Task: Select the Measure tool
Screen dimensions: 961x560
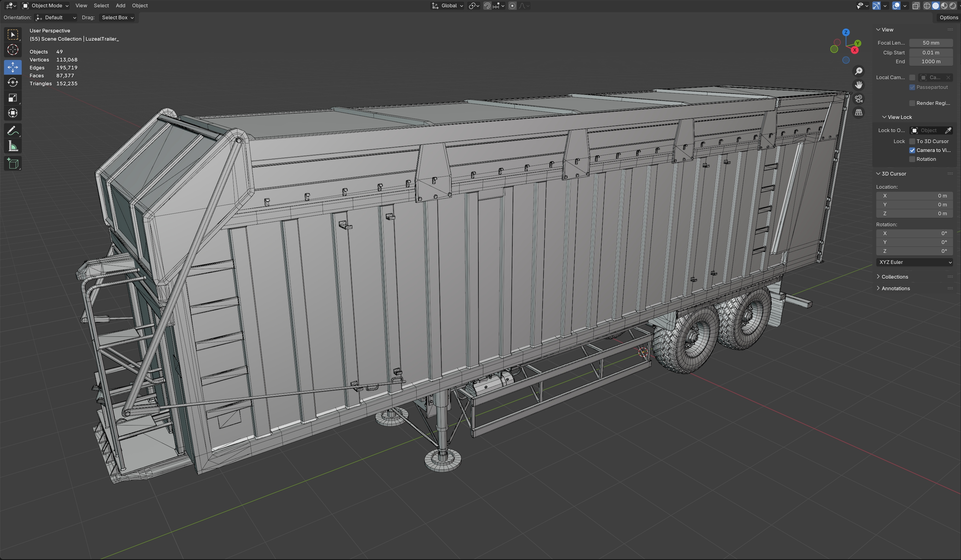Action: (x=13, y=146)
